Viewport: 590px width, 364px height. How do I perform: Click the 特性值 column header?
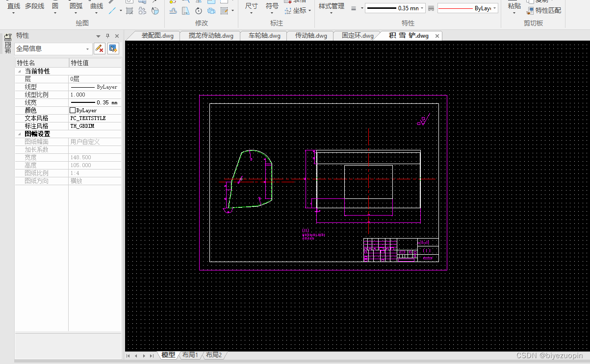point(95,63)
